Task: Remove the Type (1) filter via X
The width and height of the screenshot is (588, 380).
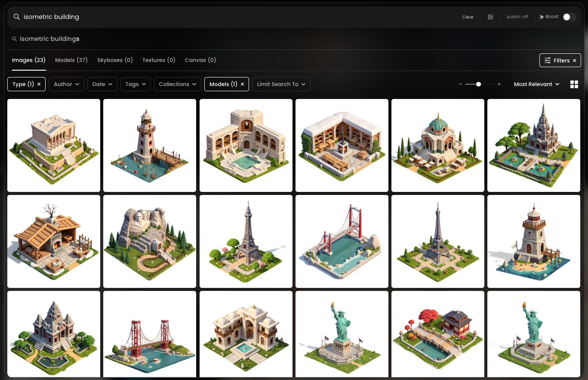Action: tap(39, 84)
